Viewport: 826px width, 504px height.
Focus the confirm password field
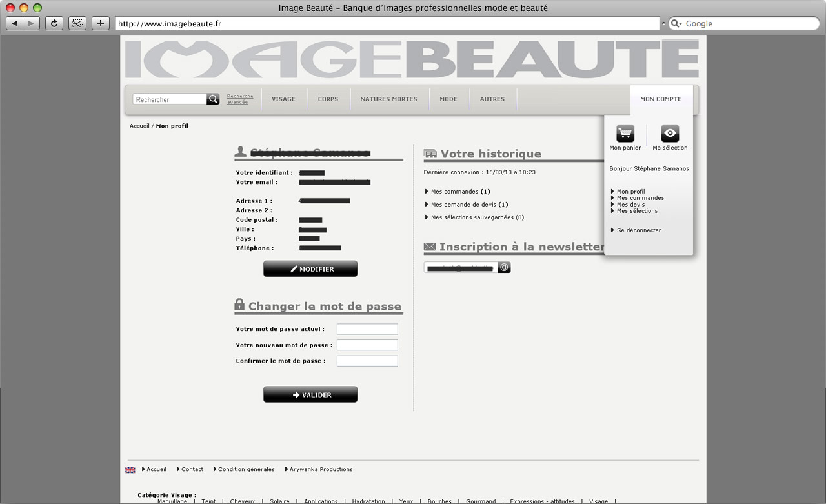click(x=367, y=361)
